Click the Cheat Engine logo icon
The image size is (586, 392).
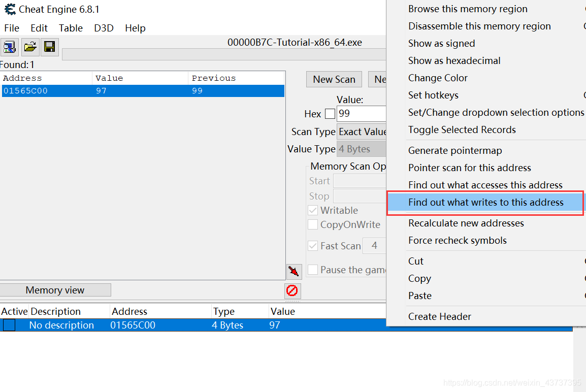[10, 9]
